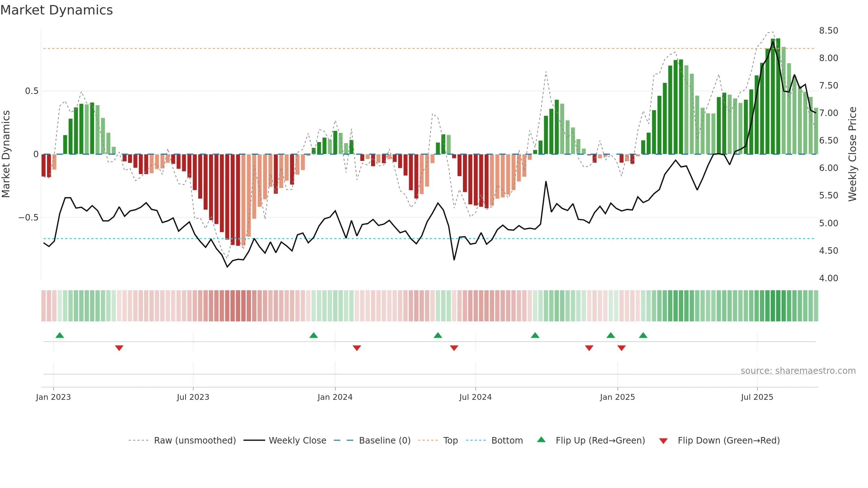868x488 pixels.
Task: Click the Weekly Close Price axis title
Action: (x=853, y=154)
